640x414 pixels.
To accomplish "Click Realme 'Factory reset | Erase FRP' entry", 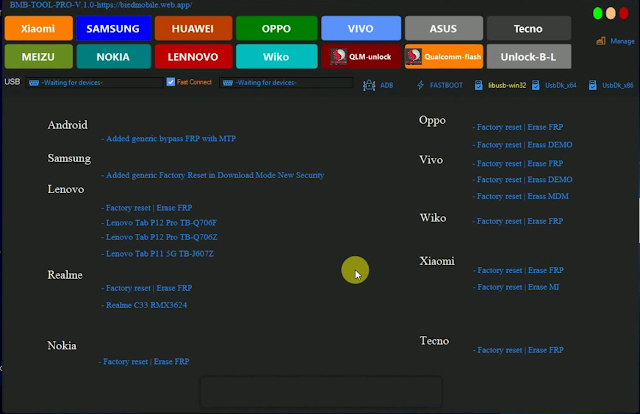I will click(147, 288).
